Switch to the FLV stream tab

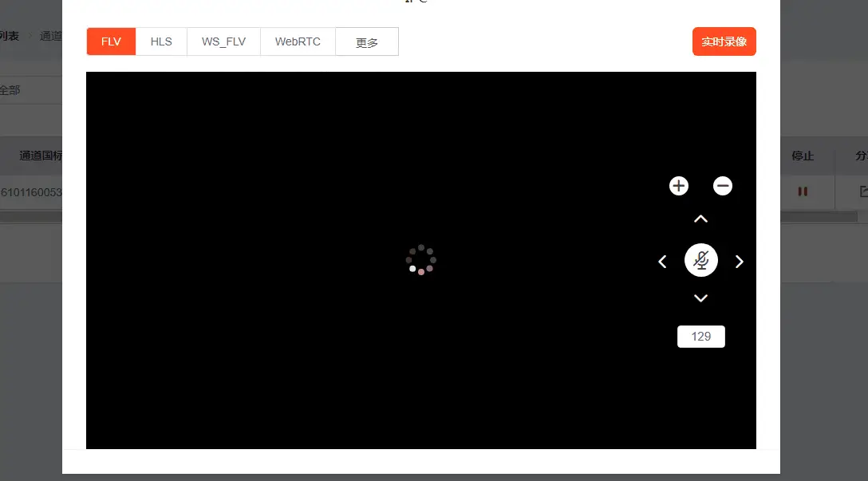111,41
